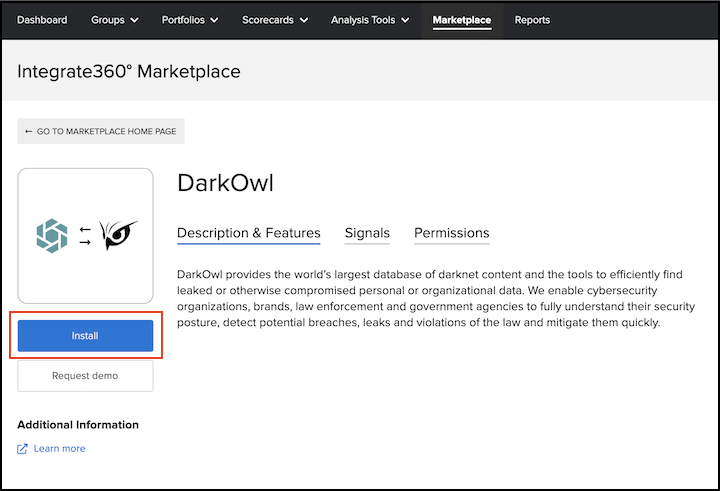The height and width of the screenshot is (491, 720).
Task: Open the Reports nav item
Action: [x=532, y=20]
